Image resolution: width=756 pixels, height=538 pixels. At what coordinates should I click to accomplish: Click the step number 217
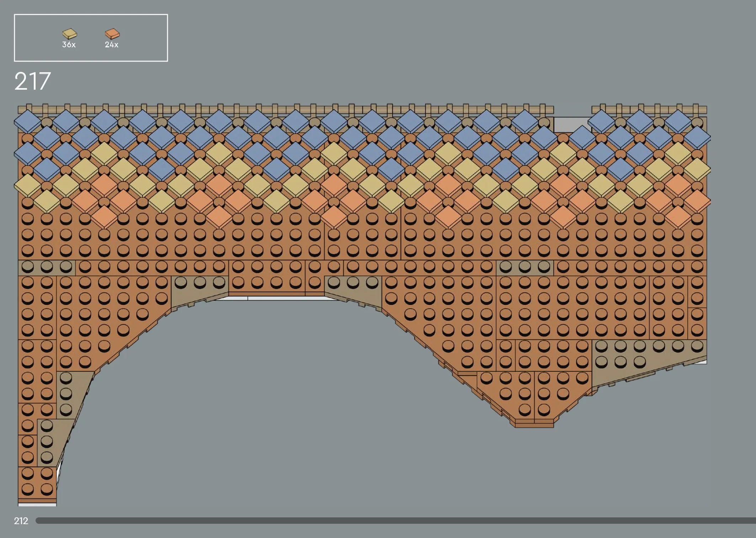tap(32, 81)
